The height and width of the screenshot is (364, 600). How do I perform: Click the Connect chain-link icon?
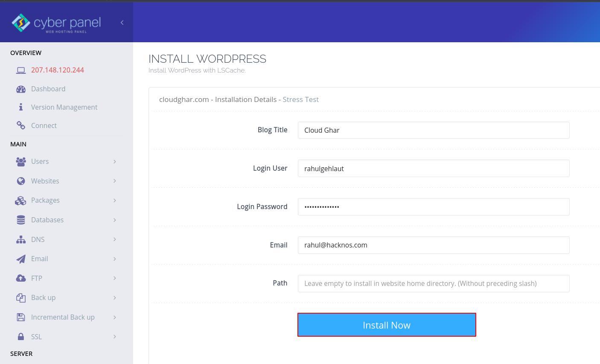(x=21, y=125)
